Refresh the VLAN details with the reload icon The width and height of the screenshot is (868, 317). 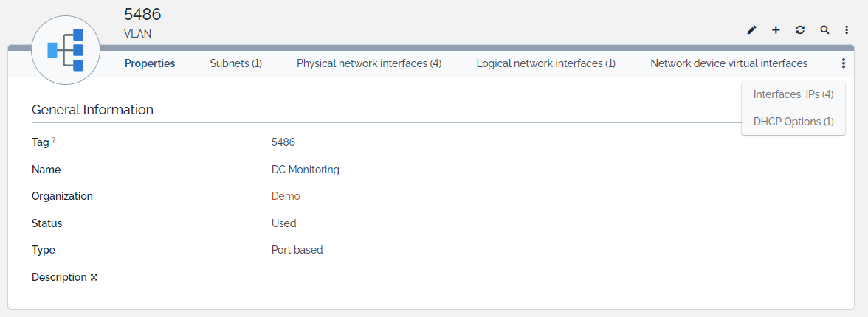[800, 30]
